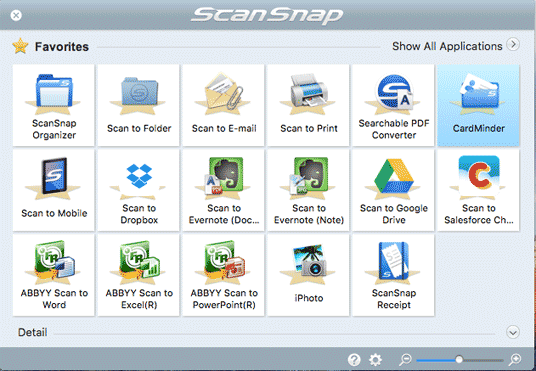Choose Scan to Google Drive
Viewport: 536px width, 371px height.
point(393,190)
